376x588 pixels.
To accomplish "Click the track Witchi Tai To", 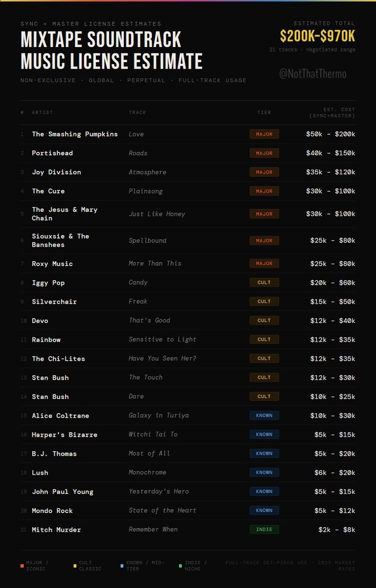I will point(153,435).
